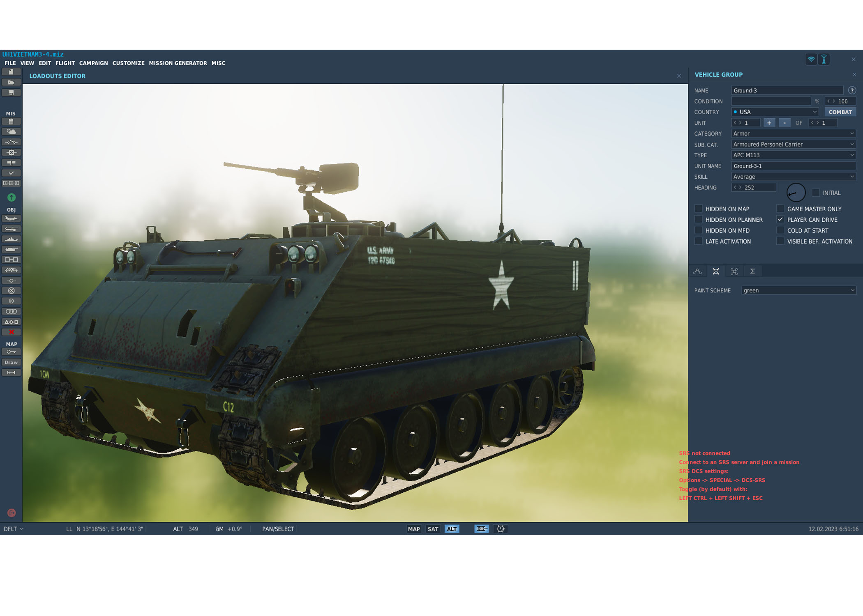Click the new mission file icon

point(11,72)
